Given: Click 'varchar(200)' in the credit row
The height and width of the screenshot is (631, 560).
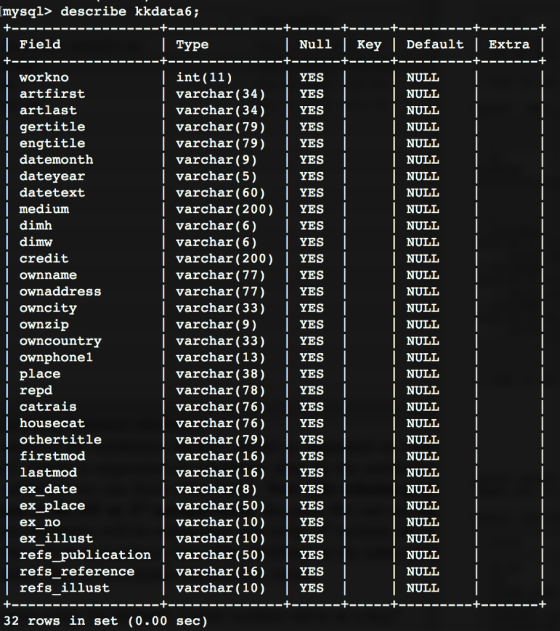Looking at the screenshot, I should pos(224,259).
